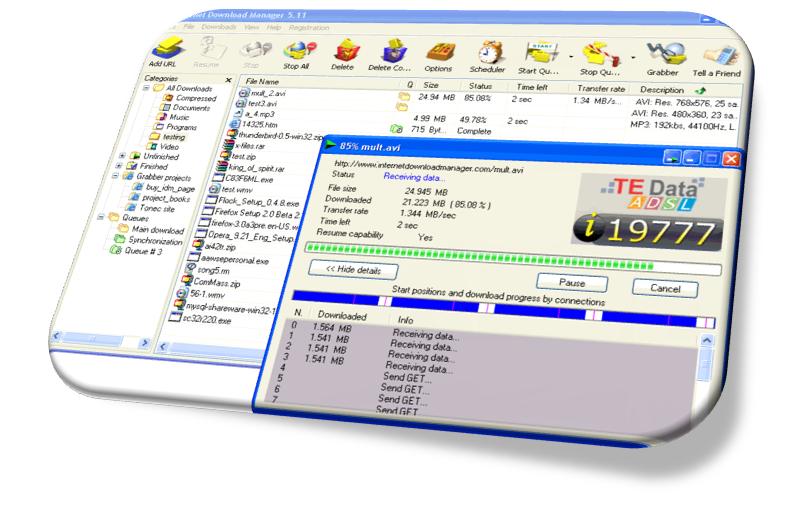Viewport: 795px width, 510px height.
Task: Open the Grabber tool
Action: click(x=664, y=59)
